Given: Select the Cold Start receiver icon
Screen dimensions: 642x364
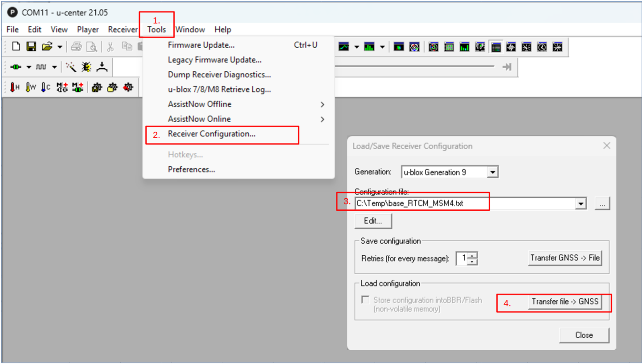Looking at the screenshot, I should [44, 87].
